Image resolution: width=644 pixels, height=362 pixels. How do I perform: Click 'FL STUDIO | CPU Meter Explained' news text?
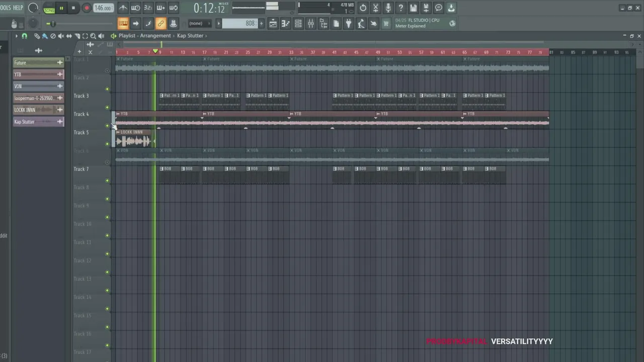(x=417, y=23)
